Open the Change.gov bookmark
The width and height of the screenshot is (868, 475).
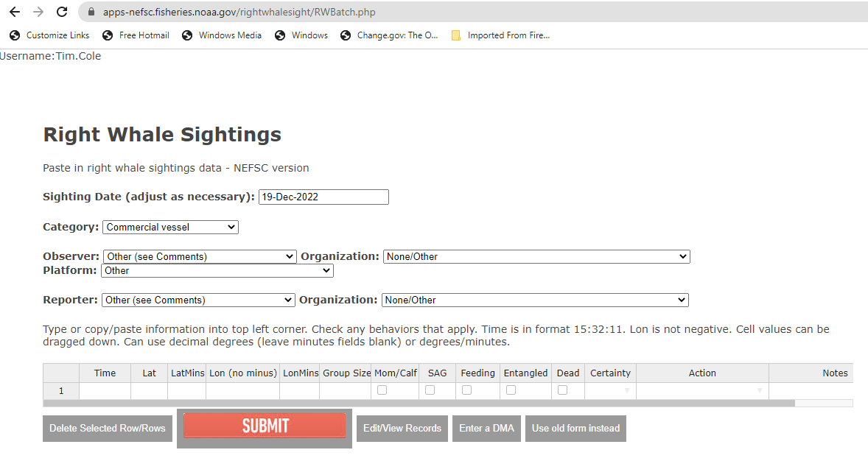pos(389,35)
